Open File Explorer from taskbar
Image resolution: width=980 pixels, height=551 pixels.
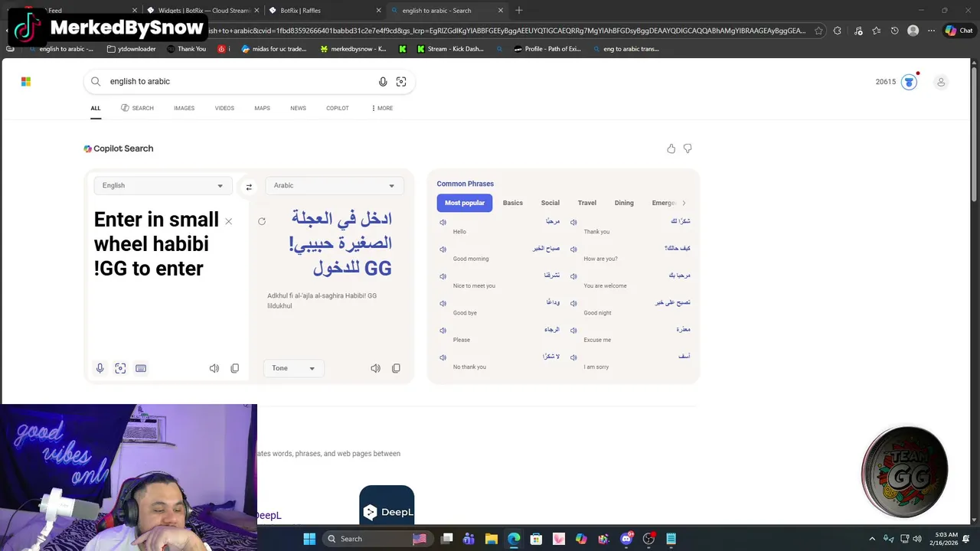(492, 539)
